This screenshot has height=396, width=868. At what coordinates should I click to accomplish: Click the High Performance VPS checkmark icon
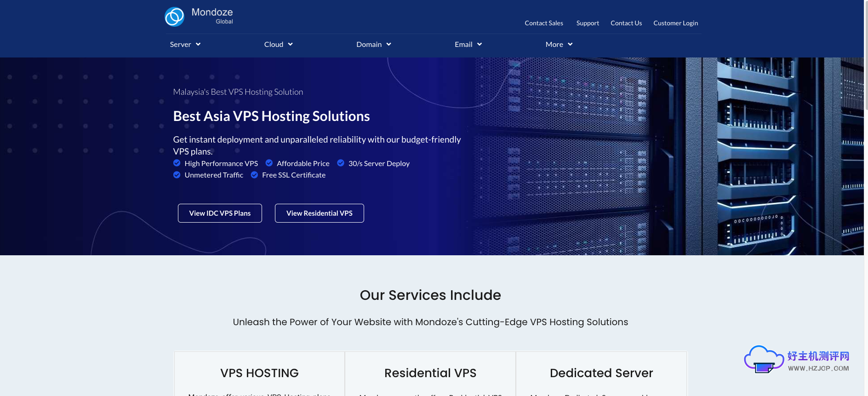177,163
